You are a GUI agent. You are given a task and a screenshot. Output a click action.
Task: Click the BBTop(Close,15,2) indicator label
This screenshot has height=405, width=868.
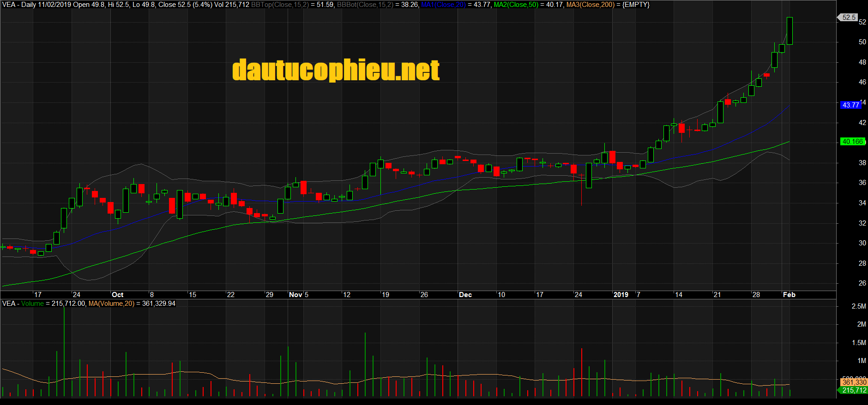(x=280, y=5)
